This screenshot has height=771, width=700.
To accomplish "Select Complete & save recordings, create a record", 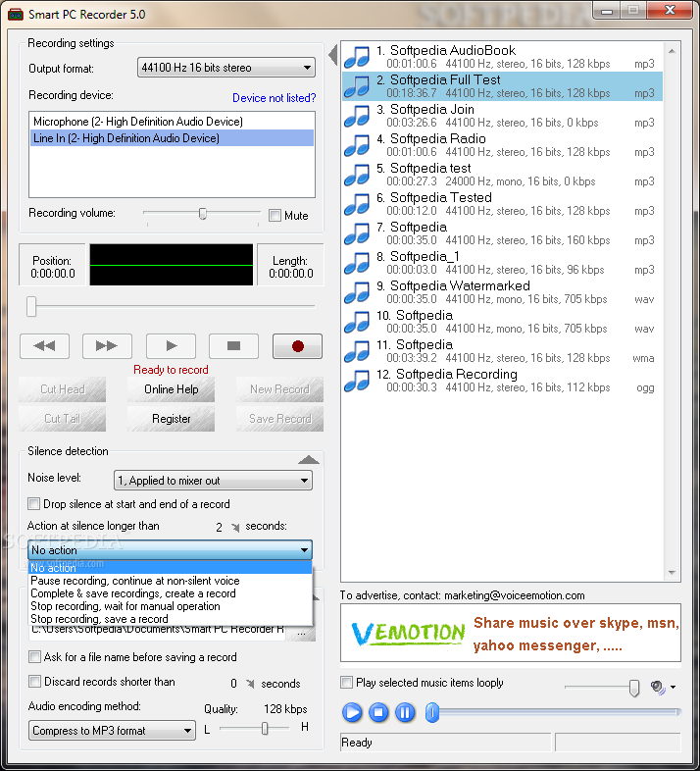I will click(170, 593).
